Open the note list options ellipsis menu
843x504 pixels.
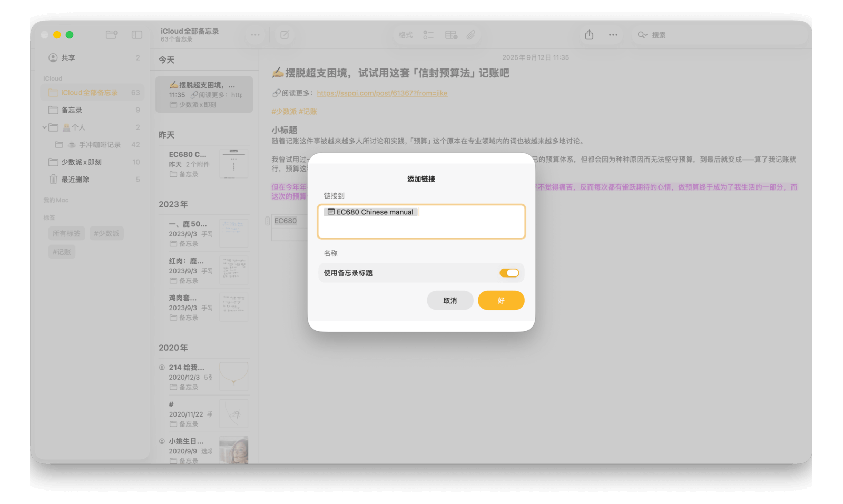point(255,35)
